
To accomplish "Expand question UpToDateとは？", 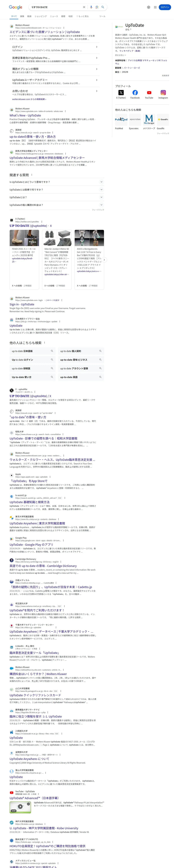I will (x=57, y=197).
